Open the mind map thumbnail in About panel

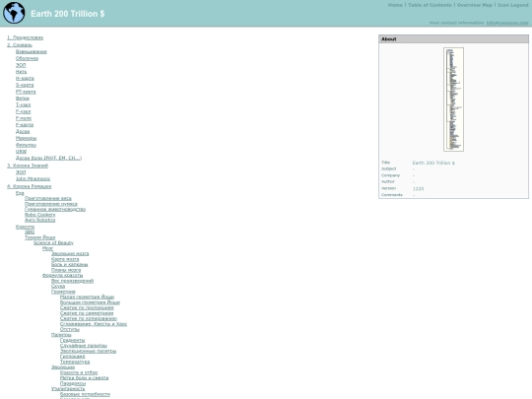(453, 100)
